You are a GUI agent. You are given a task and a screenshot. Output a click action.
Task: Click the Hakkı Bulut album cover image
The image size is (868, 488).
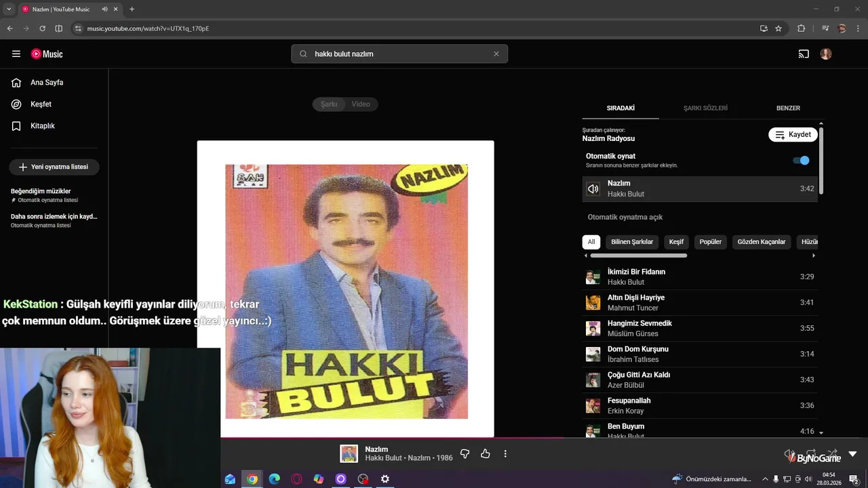346,289
